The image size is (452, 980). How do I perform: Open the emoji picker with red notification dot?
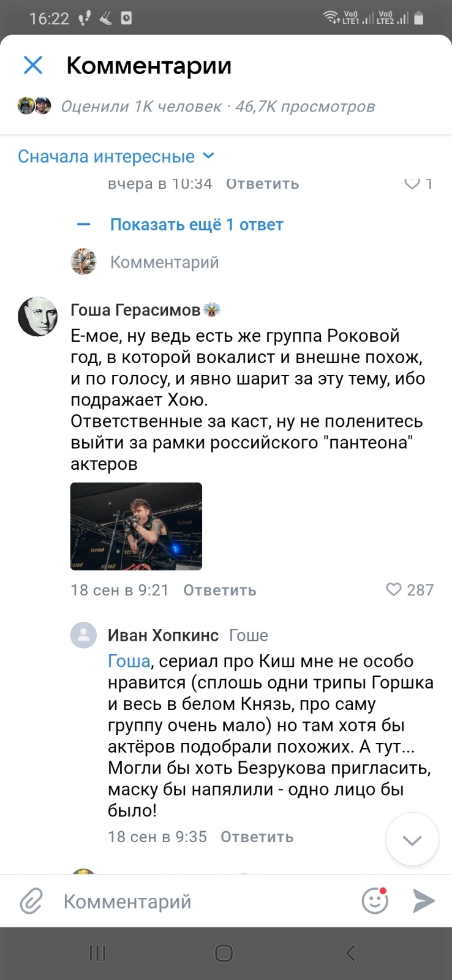pos(375,900)
